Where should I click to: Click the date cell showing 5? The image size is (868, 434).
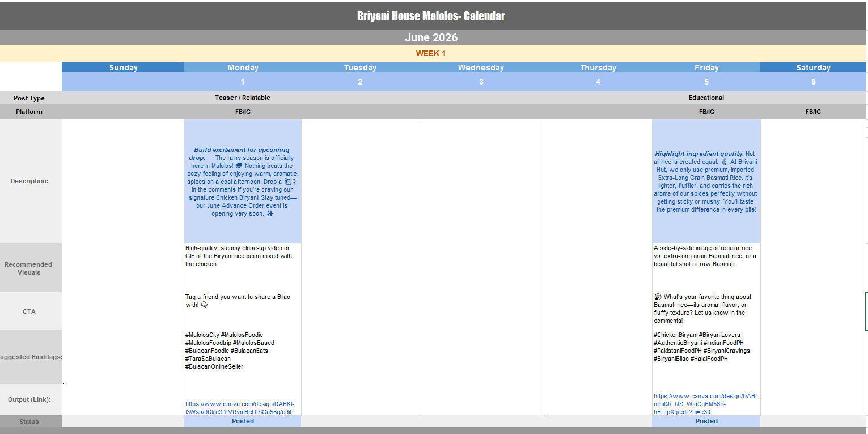706,82
